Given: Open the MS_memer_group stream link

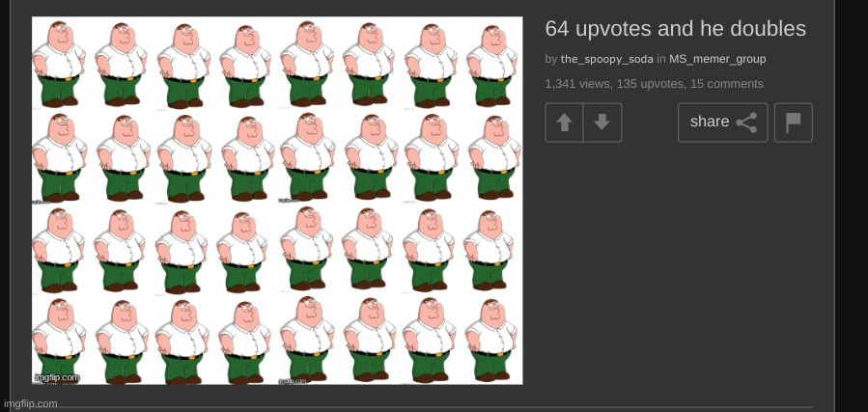Looking at the screenshot, I should click(x=717, y=59).
